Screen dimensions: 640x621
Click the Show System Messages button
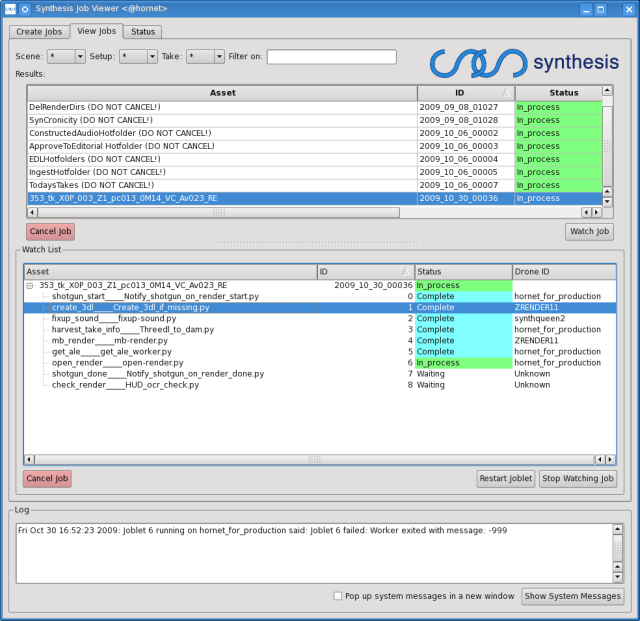tap(573, 596)
